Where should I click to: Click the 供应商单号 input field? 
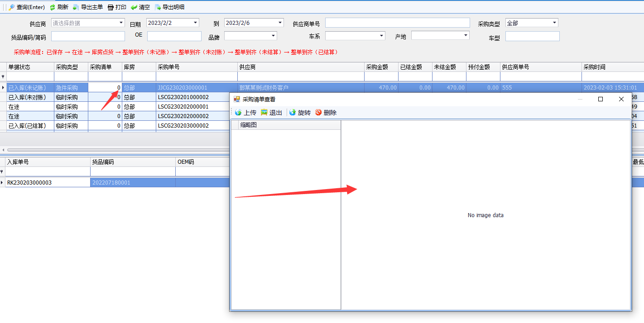coord(398,23)
